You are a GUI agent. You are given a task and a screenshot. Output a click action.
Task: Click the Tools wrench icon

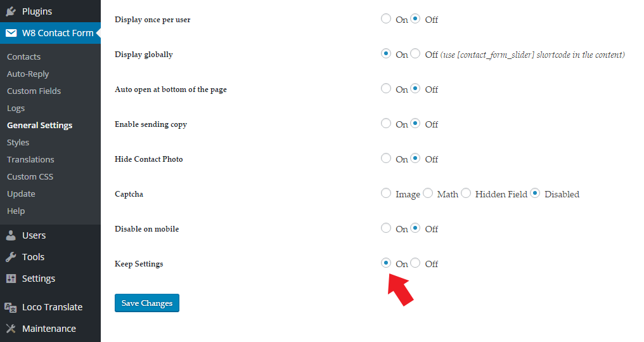coord(11,257)
